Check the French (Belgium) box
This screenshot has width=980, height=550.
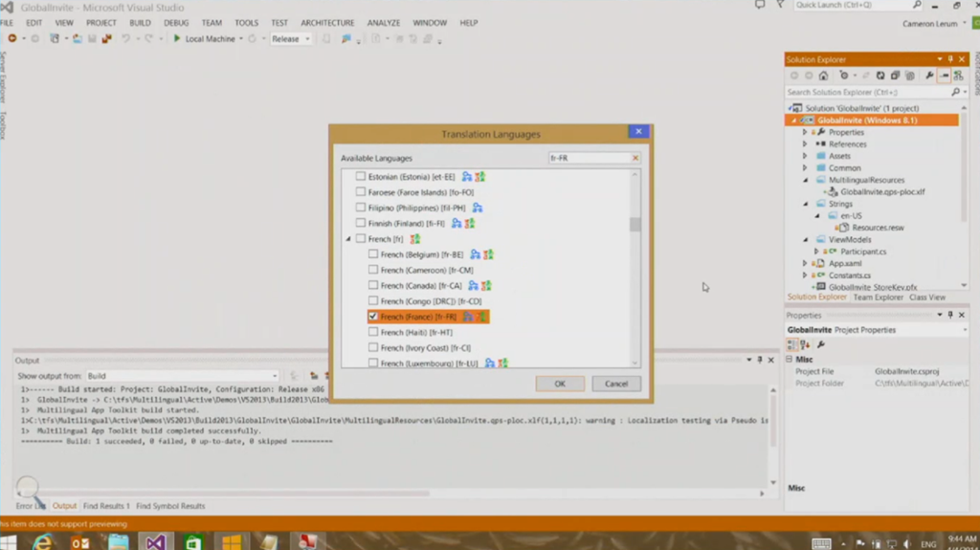[x=373, y=253]
